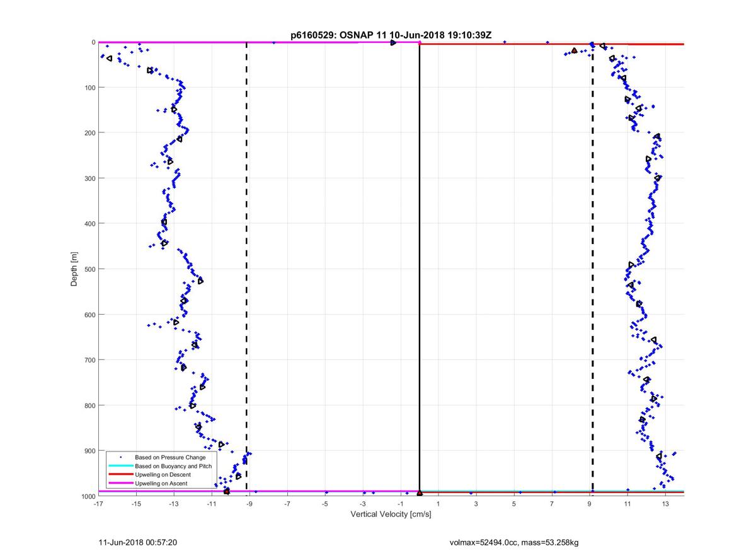Click the x-axis tick label '-17'
The image size is (756, 558).
click(x=98, y=504)
